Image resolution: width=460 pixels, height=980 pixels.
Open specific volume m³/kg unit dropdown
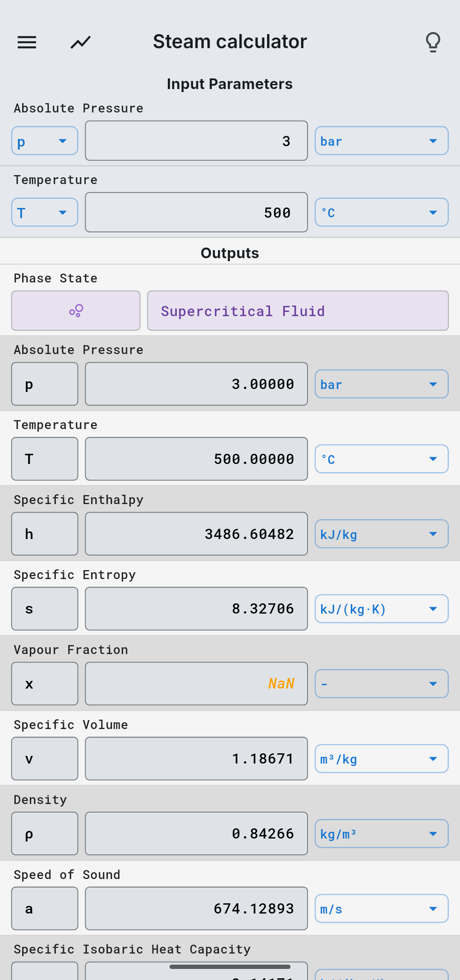point(382,759)
